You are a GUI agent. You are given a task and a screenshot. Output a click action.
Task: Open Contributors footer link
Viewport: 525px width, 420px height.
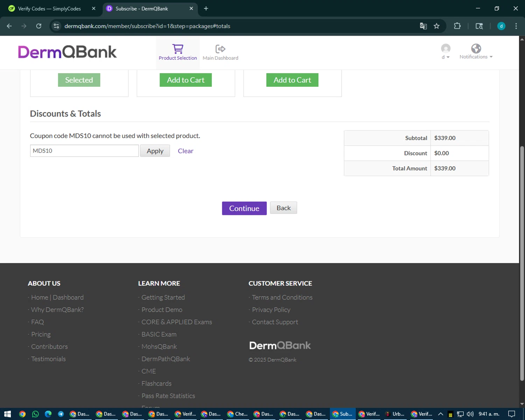pos(49,346)
